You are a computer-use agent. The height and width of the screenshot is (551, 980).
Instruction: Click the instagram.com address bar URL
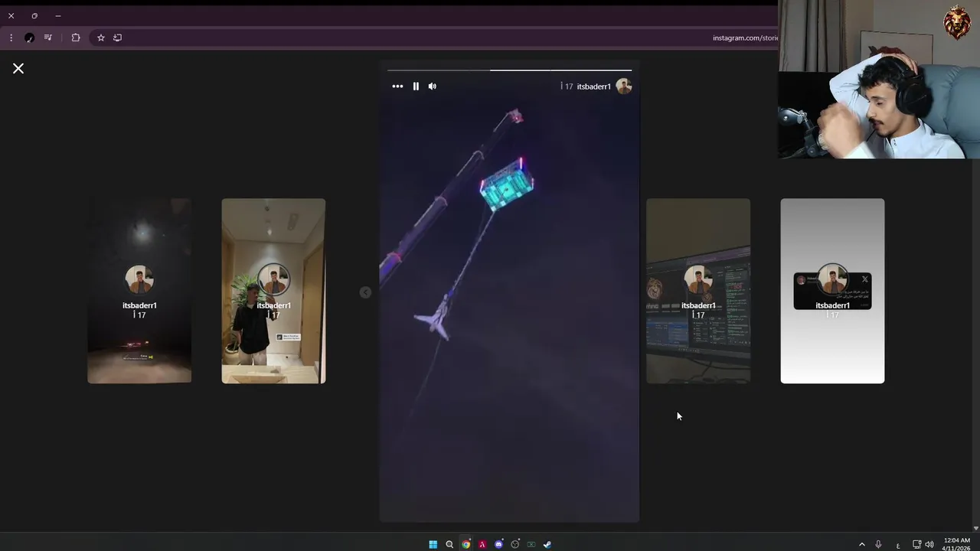pos(745,37)
